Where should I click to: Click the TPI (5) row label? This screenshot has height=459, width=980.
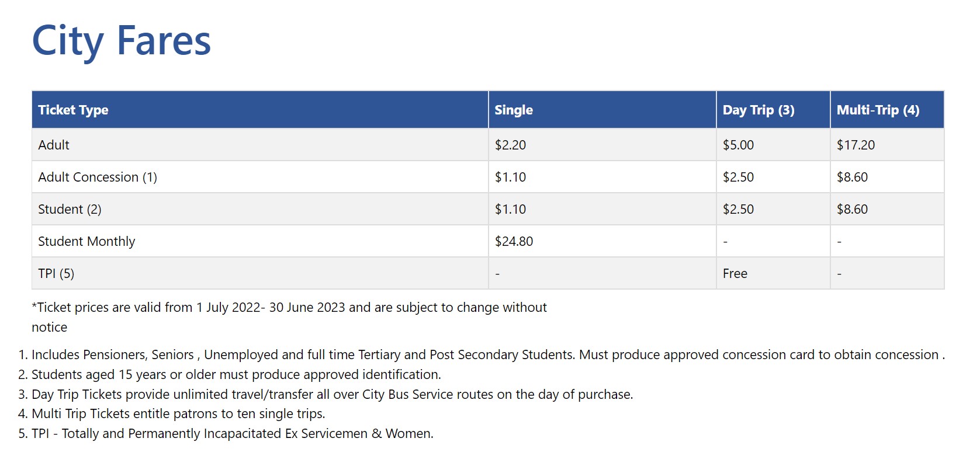pos(56,273)
